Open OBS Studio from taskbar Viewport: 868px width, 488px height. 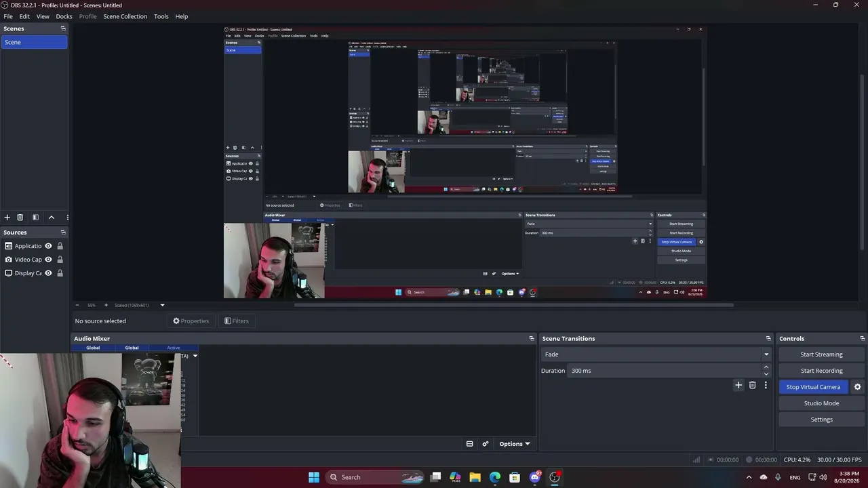[555, 477]
